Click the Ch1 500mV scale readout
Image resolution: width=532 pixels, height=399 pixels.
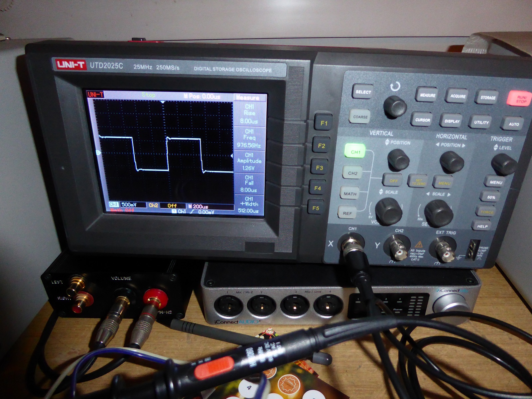pyautogui.click(x=127, y=204)
